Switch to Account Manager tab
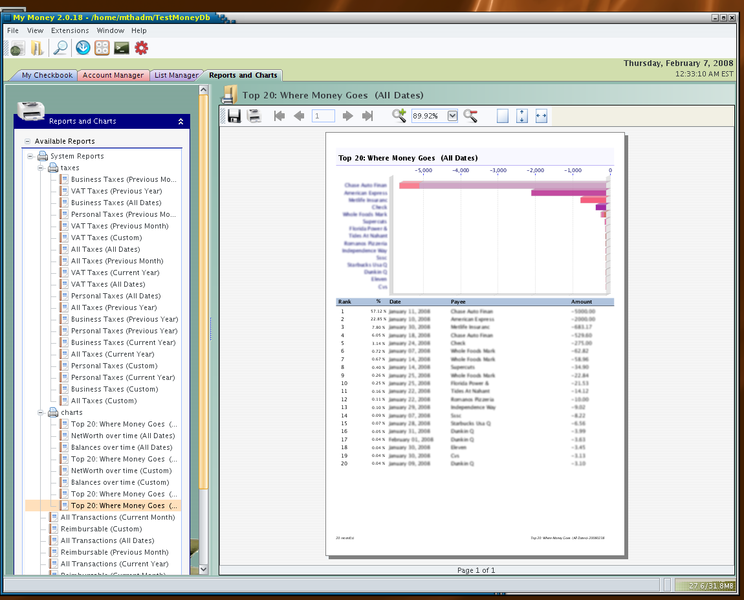Image resolution: width=744 pixels, height=600 pixels. click(x=113, y=75)
